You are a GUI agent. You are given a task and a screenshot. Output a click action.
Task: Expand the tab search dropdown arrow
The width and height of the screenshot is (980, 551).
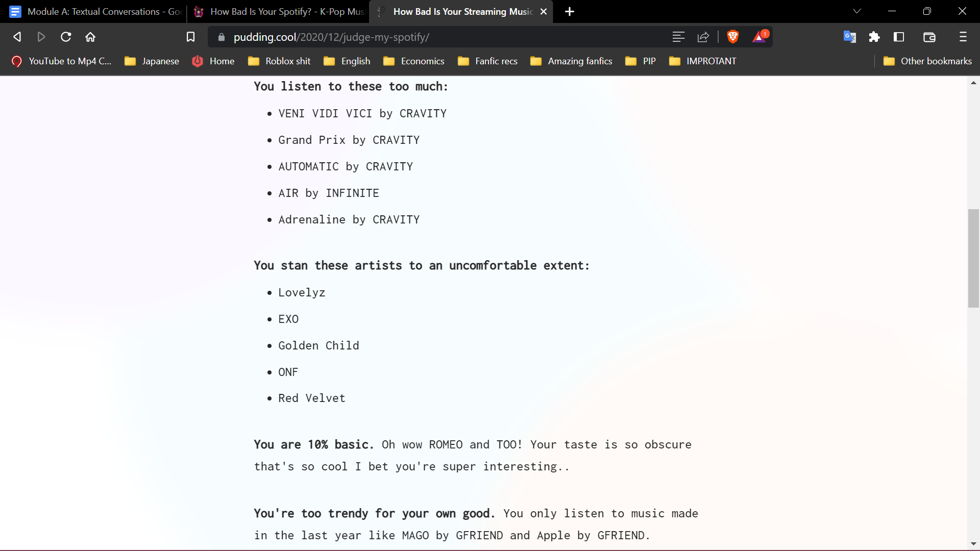pyautogui.click(x=857, y=11)
